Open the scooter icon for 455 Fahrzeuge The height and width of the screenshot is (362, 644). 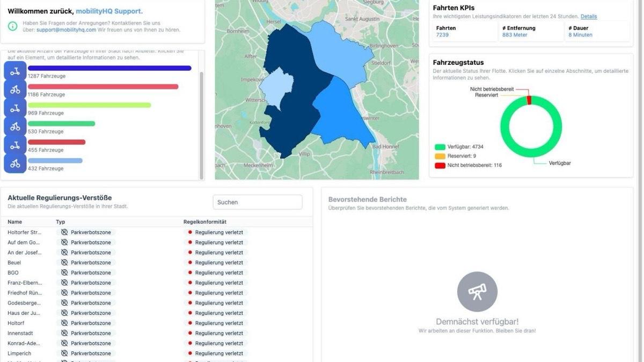click(15, 145)
